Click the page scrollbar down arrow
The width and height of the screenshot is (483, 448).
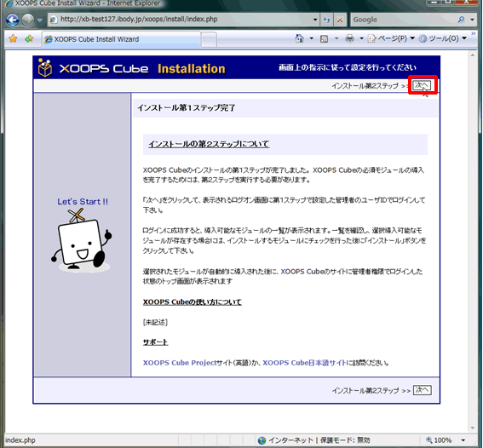point(473,428)
